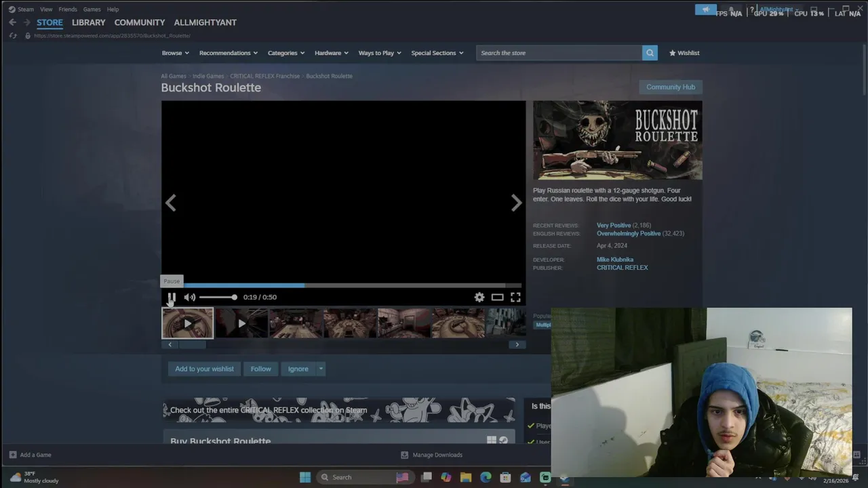Navigate forward with the forward arrow

27,22
